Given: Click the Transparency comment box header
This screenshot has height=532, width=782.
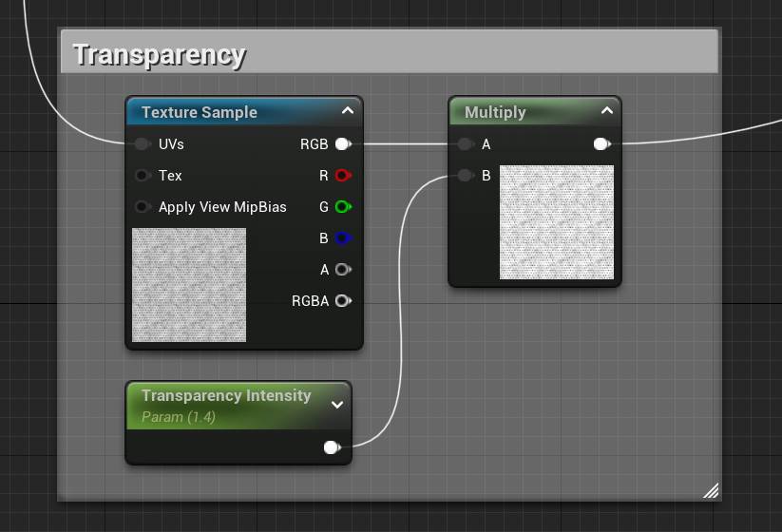Looking at the screenshot, I should tap(390, 52).
